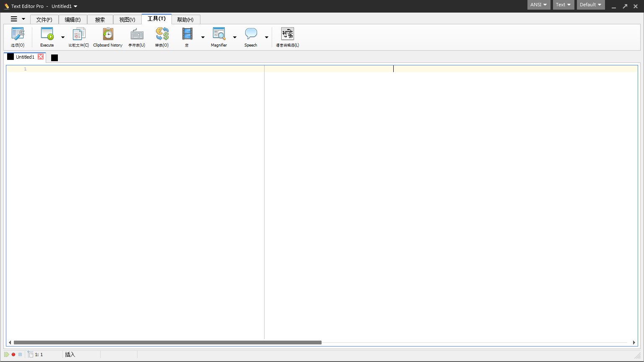The width and height of the screenshot is (644, 362).
Task: Open the 字符表(U) character map
Action: coord(137,34)
